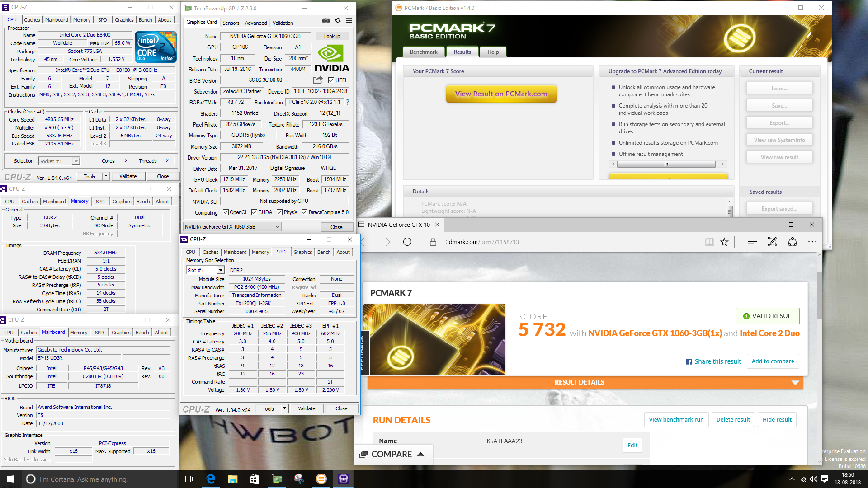This screenshot has height=488, width=868.
Task: Open Edge reading view
Action: click(x=710, y=242)
